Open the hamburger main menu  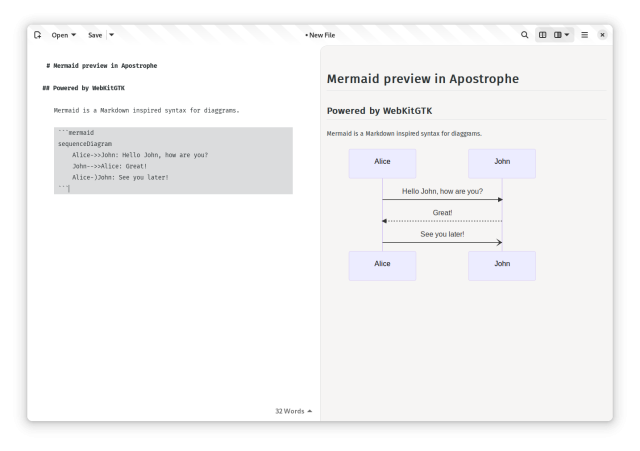585,35
